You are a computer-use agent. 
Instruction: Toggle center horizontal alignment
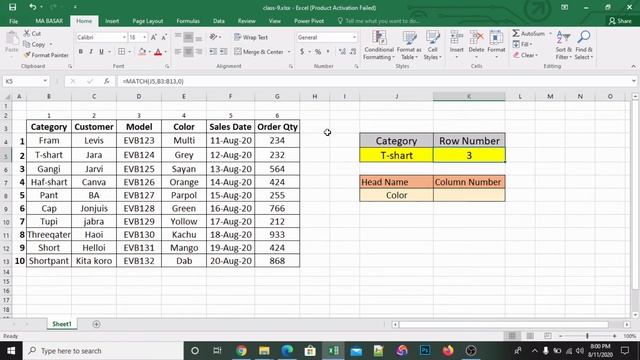[188, 52]
